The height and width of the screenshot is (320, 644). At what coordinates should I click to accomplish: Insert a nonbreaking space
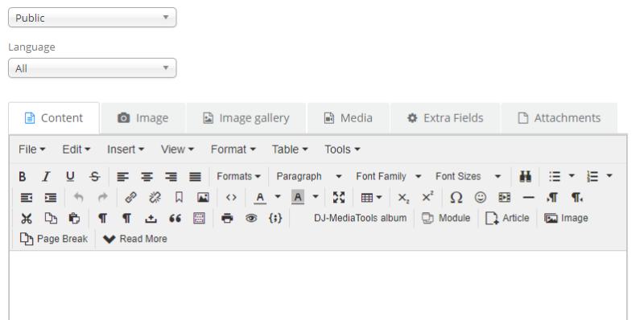[x=151, y=218]
